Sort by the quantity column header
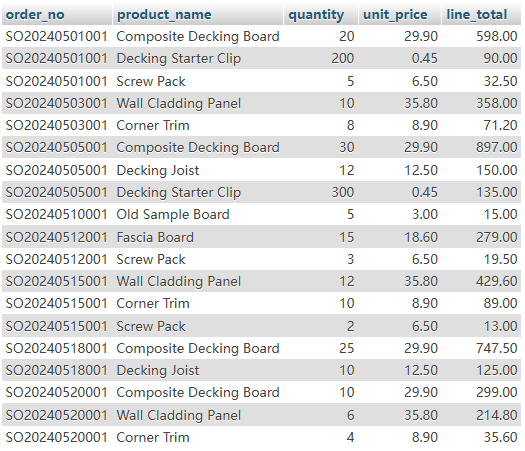 coord(316,15)
